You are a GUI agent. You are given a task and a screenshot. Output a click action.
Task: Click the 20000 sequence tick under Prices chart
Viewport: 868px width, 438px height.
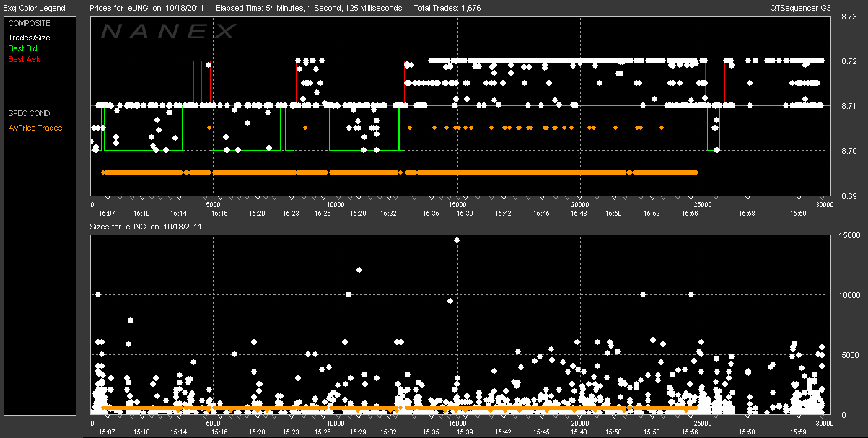(579, 205)
